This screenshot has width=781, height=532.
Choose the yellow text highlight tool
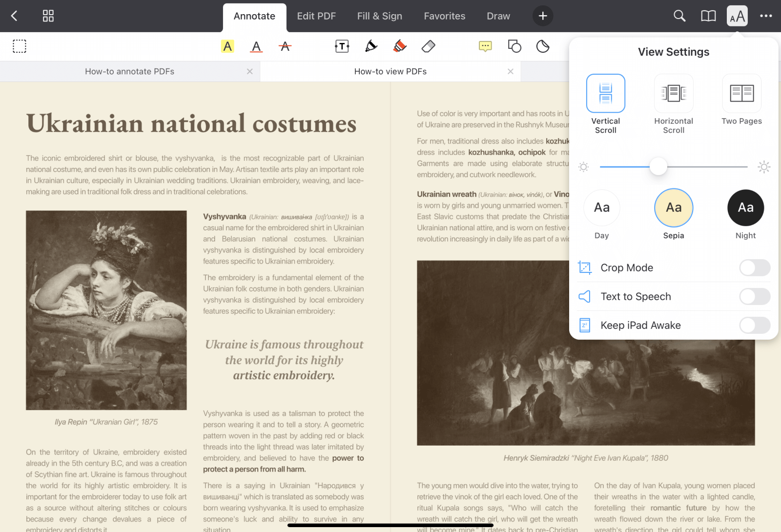click(227, 46)
